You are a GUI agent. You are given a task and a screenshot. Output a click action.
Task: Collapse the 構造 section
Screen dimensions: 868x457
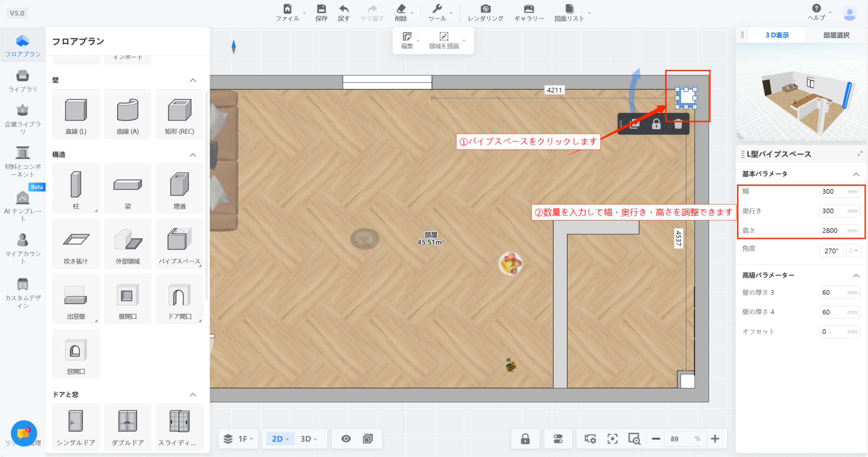click(193, 155)
